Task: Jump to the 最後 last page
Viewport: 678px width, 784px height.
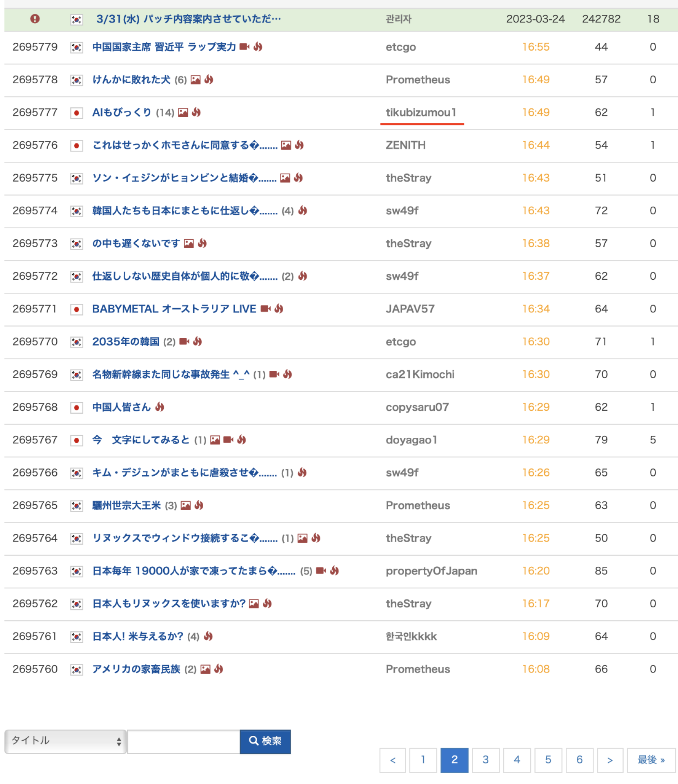Action: (x=651, y=760)
